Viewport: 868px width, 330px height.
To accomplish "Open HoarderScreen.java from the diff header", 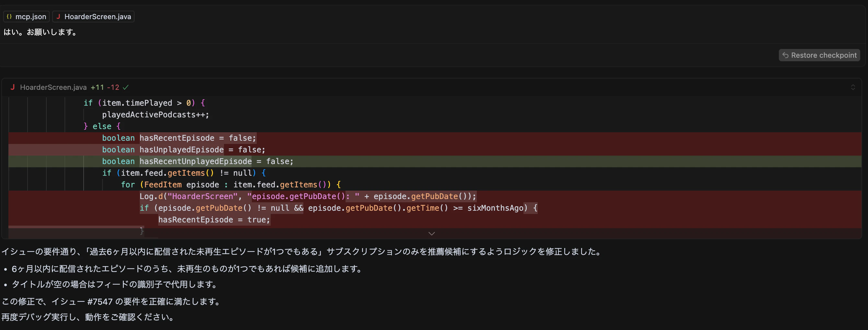I will click(x=53, y=87).
